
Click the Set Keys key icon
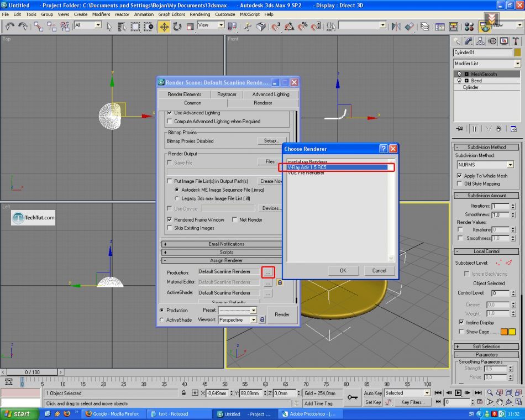[x=352, y=397]
